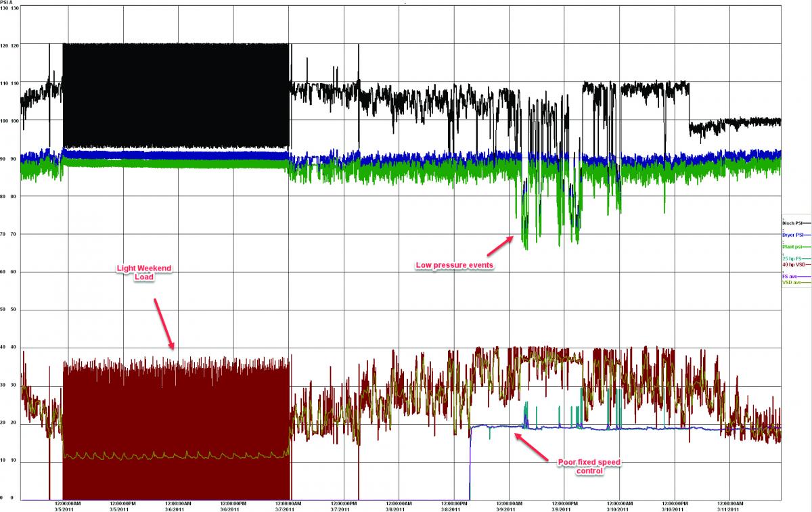Screen dimensions: 812x512
Task: Click the FS ave legend entry
Action: pyautogui.click(x=795, y=276)
